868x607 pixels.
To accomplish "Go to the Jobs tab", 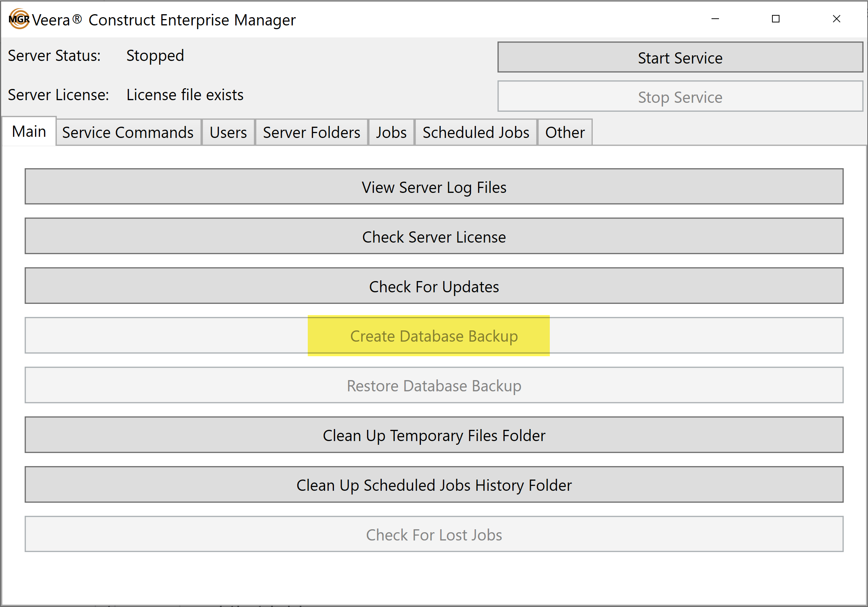I will click(x=391, y=132).
